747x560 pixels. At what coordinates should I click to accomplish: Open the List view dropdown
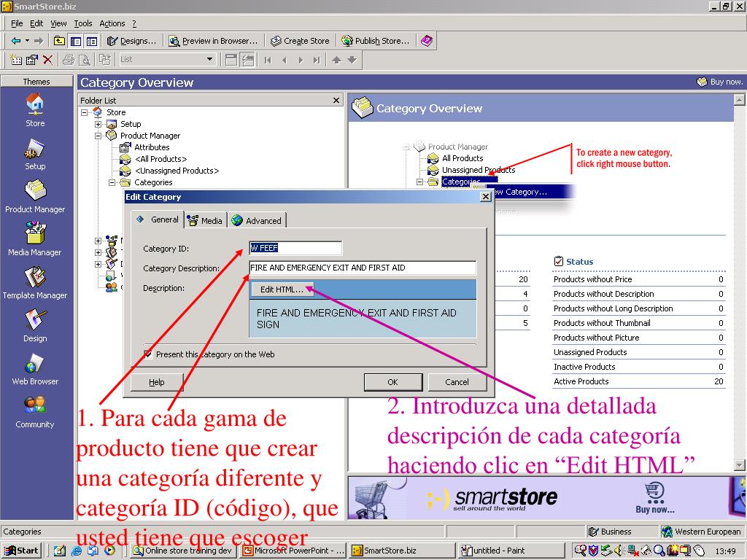coord(209,59)
